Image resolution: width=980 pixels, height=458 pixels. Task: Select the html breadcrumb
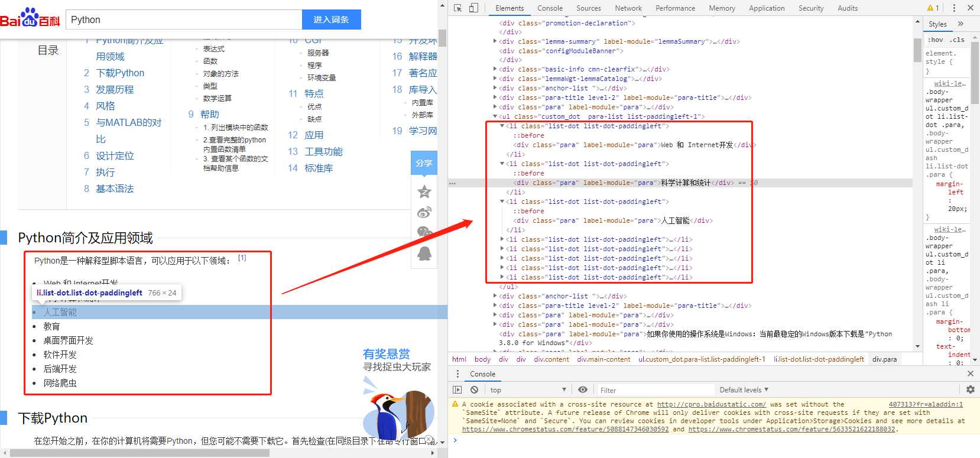pos(459,359)
